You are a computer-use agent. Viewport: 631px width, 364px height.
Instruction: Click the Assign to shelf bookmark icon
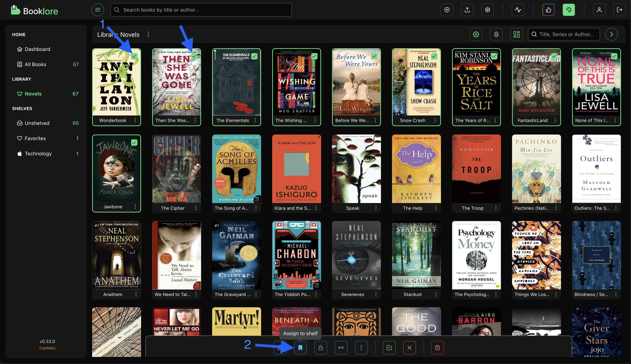pyautogui.click(x=300, y=348)
